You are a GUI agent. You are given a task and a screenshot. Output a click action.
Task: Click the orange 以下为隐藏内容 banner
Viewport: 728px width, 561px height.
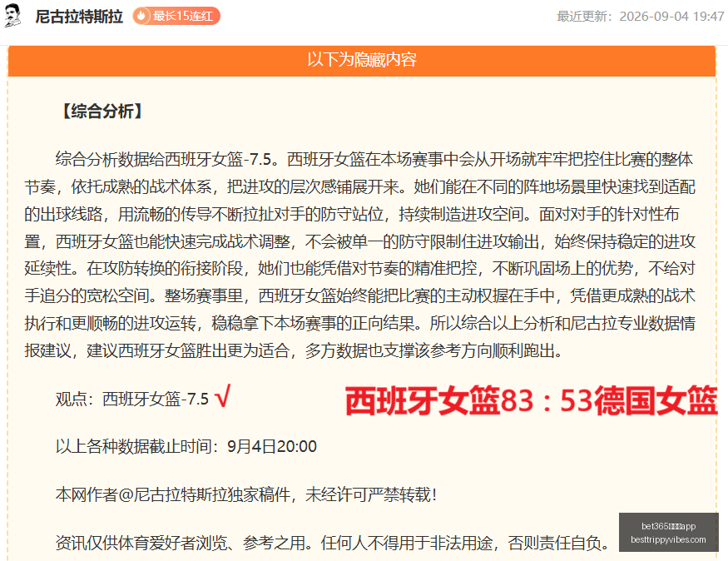[x=362, y=61]
